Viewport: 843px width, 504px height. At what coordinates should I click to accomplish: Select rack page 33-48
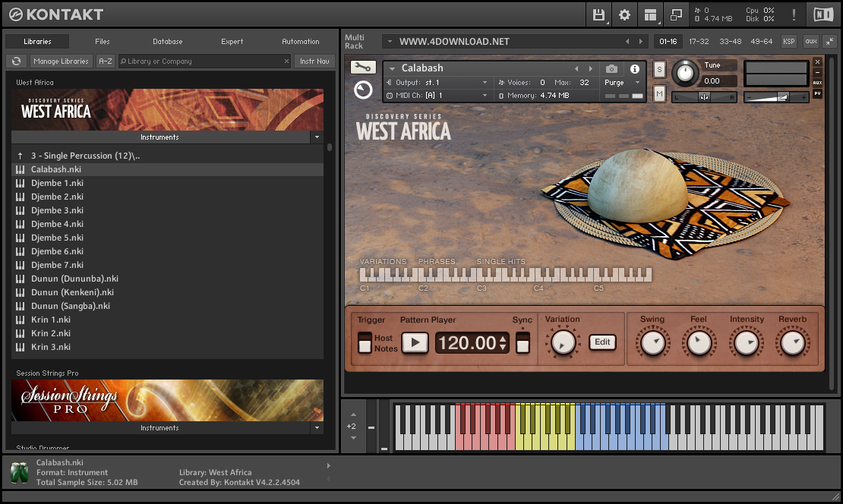pos(730,42)
